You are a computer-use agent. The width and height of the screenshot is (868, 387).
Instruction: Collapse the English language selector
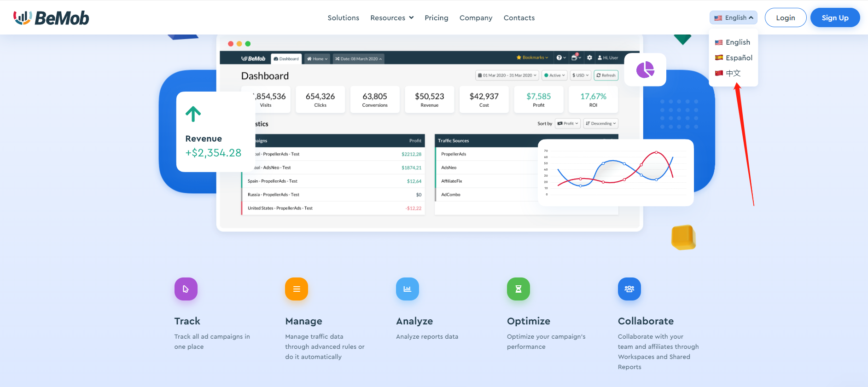pos(734,18)
